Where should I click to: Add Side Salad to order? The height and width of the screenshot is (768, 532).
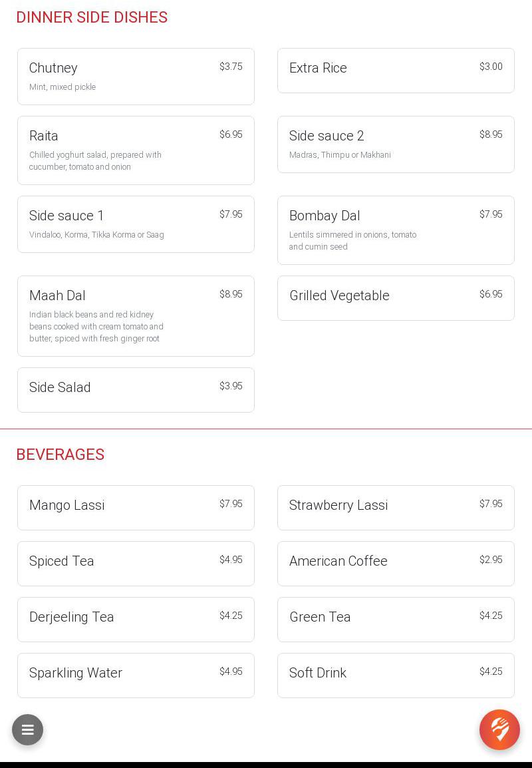(136, 390)
